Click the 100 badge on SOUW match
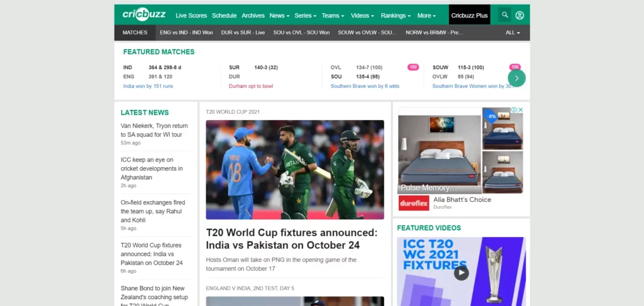The height and width of the screenshot is (306, 644). pyautogui.click(x=514, y=67)
